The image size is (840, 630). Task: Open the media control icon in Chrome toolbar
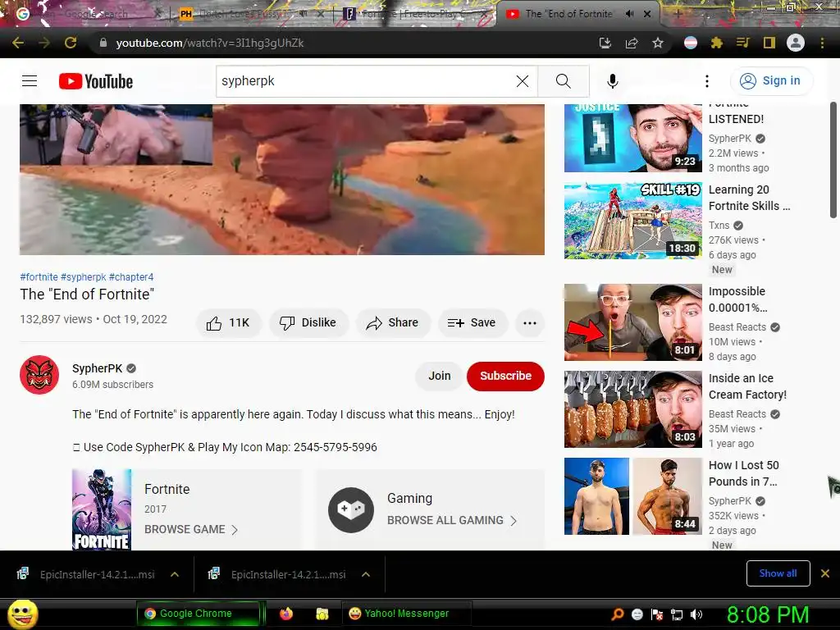(742, 43)
